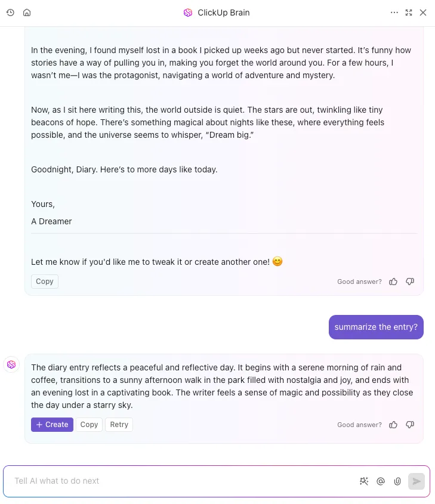Image resolution: width=435 pixels, height=504 pixels.
Task: Retry generating the summary
Action: coord(119,425)
